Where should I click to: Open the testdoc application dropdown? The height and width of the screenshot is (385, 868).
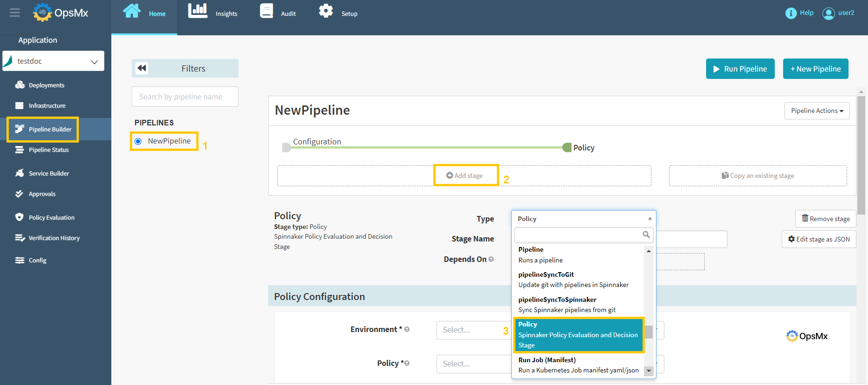point(53,61)
